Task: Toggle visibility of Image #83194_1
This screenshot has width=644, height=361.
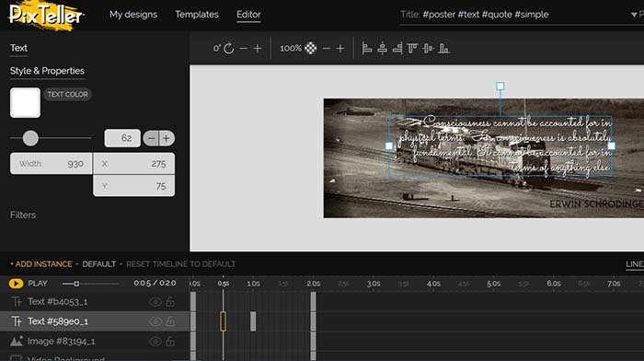Action: click(155, 342)
